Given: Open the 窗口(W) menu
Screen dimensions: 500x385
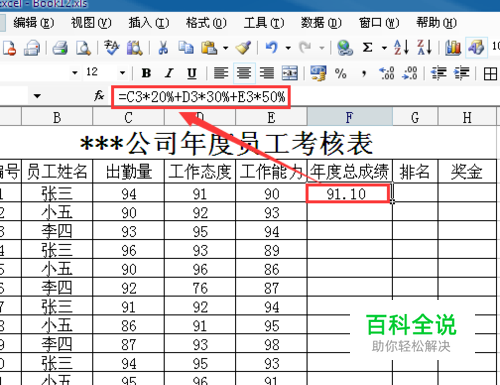Looking at the screenshot, I should pyautogui.click(x=379, y=23).
